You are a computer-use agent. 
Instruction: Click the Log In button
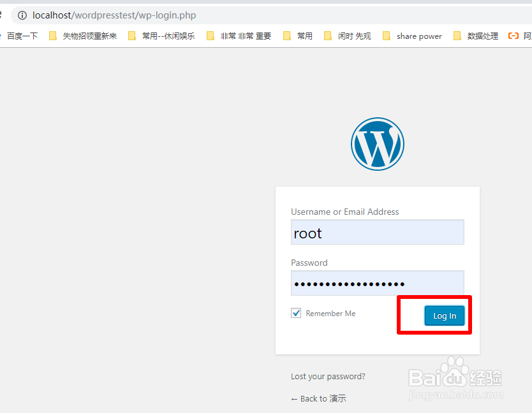click(x=445, y=315)
